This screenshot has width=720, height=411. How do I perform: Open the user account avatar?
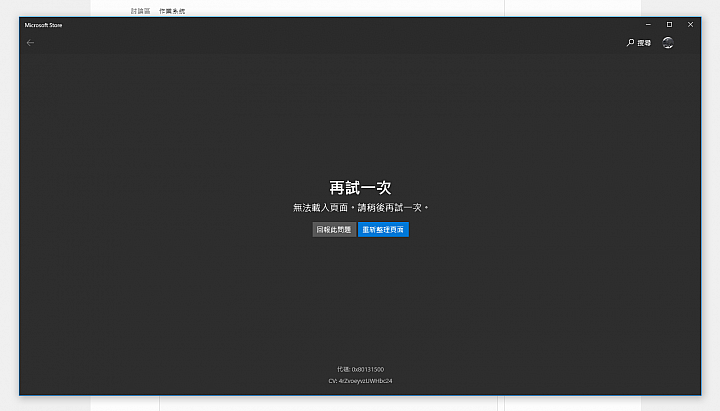(668, 43)
